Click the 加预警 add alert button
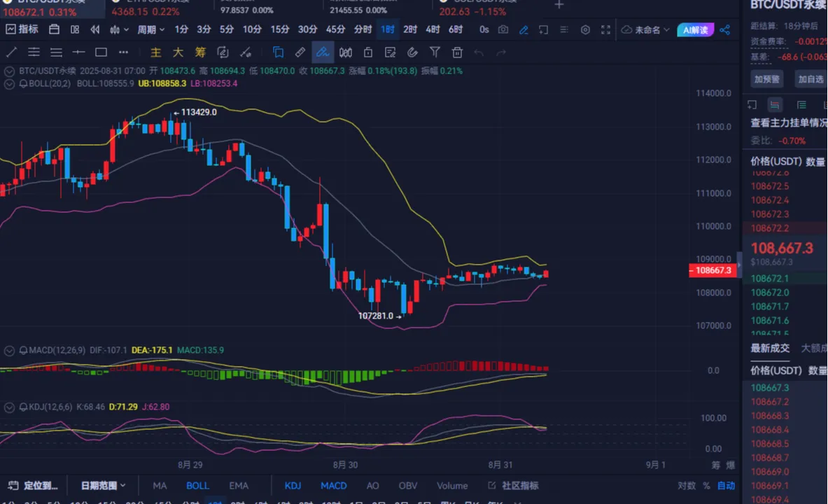This screenshot has height=504, width=828. 766,79
